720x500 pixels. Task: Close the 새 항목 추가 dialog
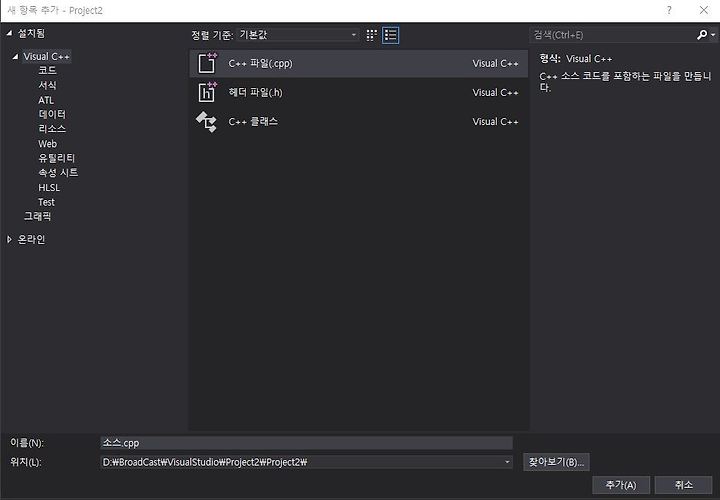click(703, 10)
